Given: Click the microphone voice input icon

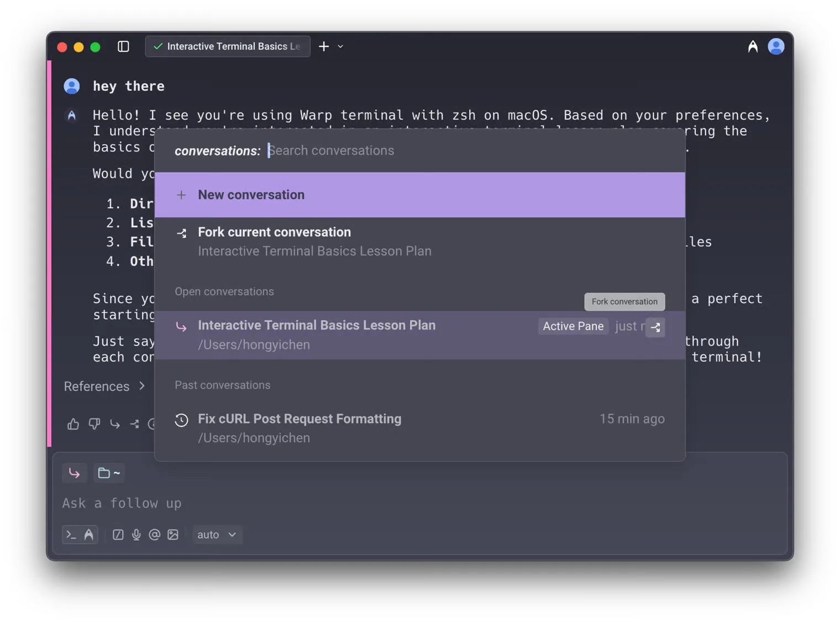Looking at the screenshot, I should coord(136,535).
